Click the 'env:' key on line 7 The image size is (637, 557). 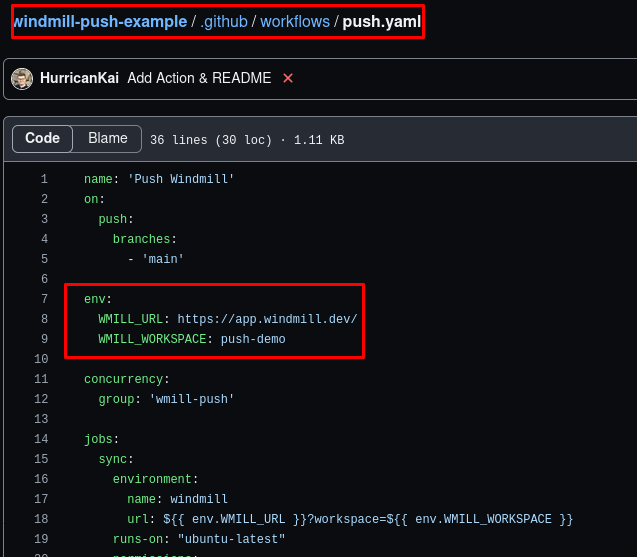click(x=98, y=299)
